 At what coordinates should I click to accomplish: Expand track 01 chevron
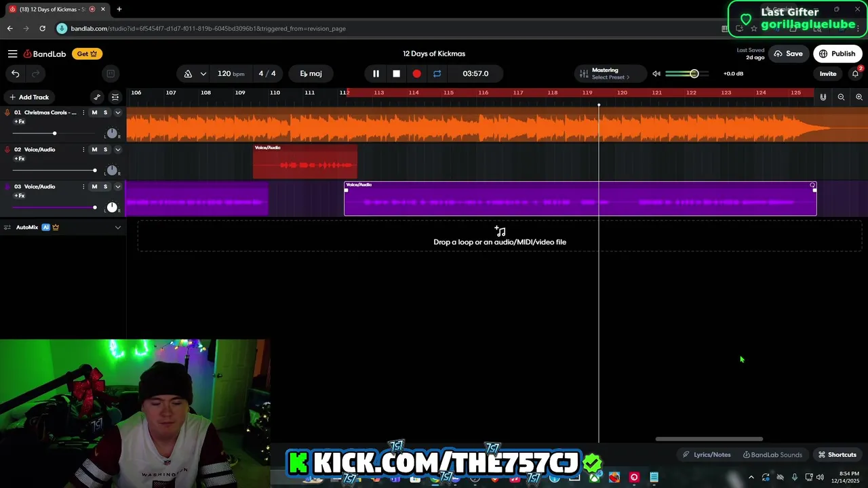[117, 113]
